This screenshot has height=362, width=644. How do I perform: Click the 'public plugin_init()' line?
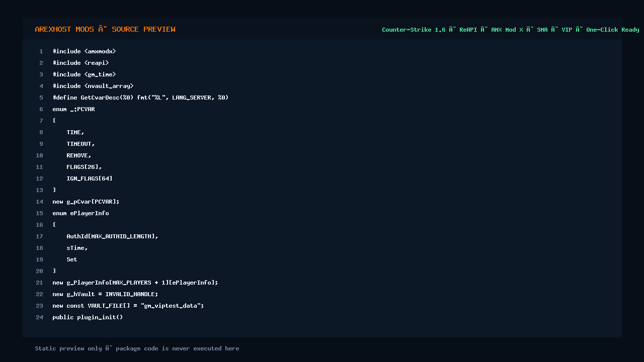pos(88,317)
